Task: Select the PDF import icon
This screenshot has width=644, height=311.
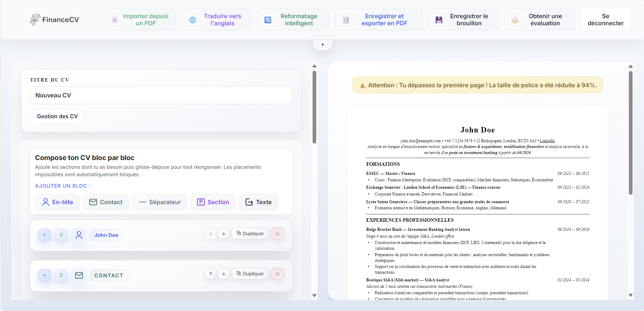Action: tap(115, 20)
